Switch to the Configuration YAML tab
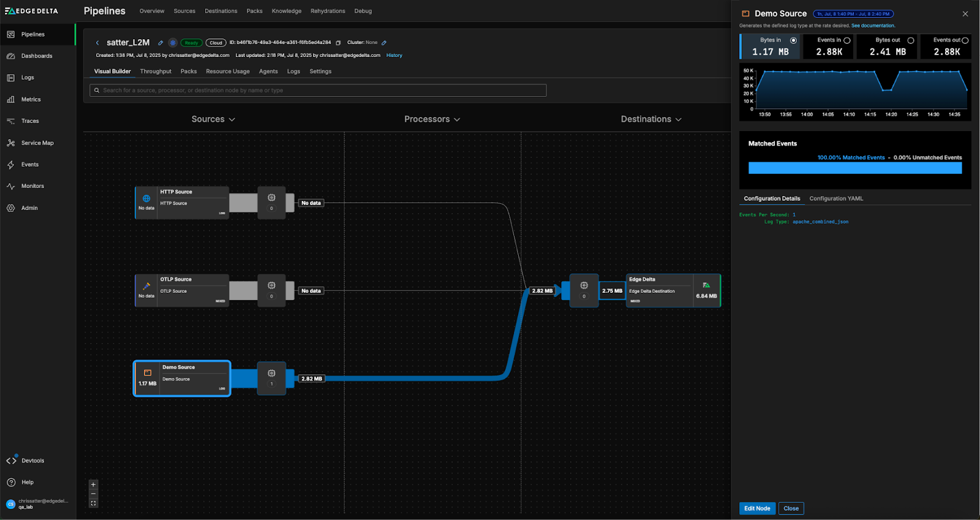Viewport: 980px width, 520px height. [x=836, y=198]
